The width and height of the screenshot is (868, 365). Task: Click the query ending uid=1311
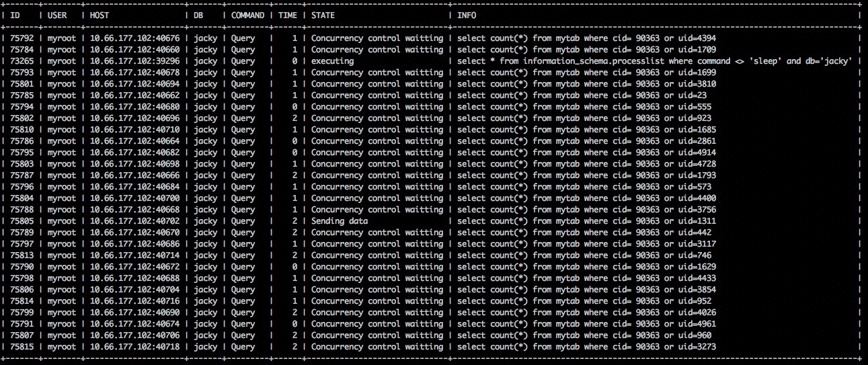pos(586,221)
